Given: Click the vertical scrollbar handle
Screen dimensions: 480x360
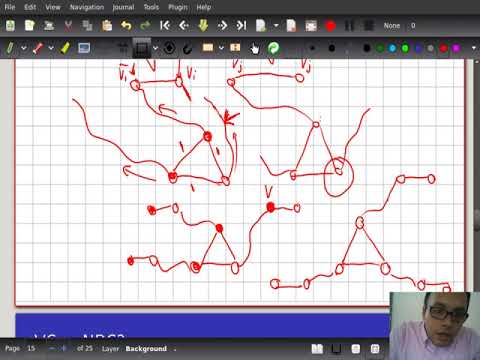Looking at the screenshot, I should tap(477, 219).
